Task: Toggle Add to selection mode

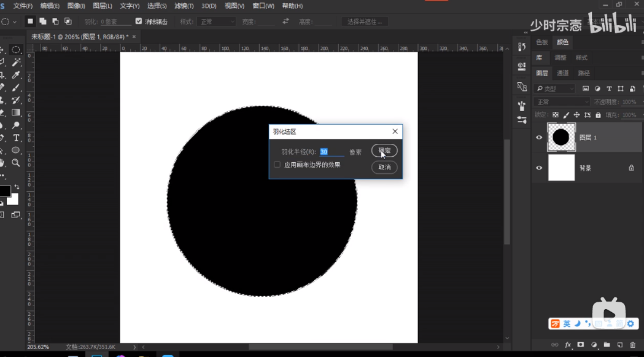Action: (43, 22)
